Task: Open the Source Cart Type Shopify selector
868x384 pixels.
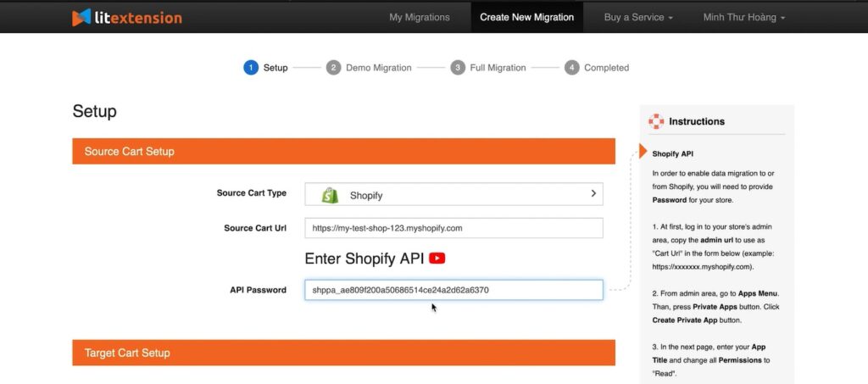Action: tap(453, 194)
